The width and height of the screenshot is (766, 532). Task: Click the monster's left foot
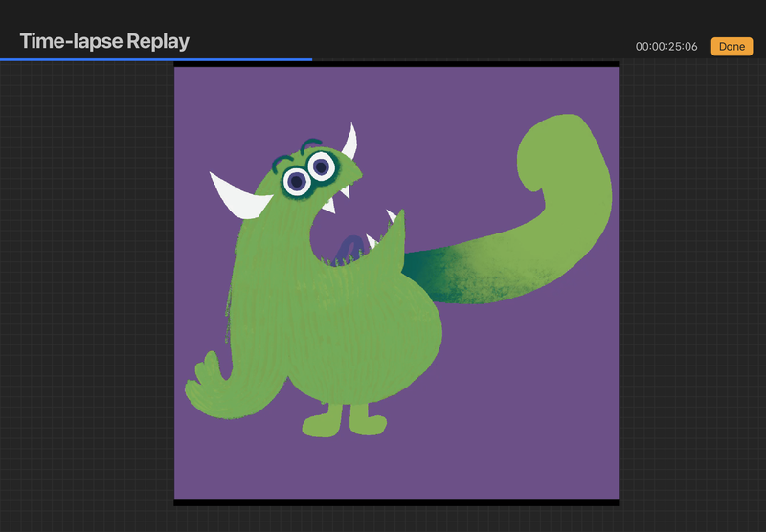pyautogui.click(x=323, y=422)
